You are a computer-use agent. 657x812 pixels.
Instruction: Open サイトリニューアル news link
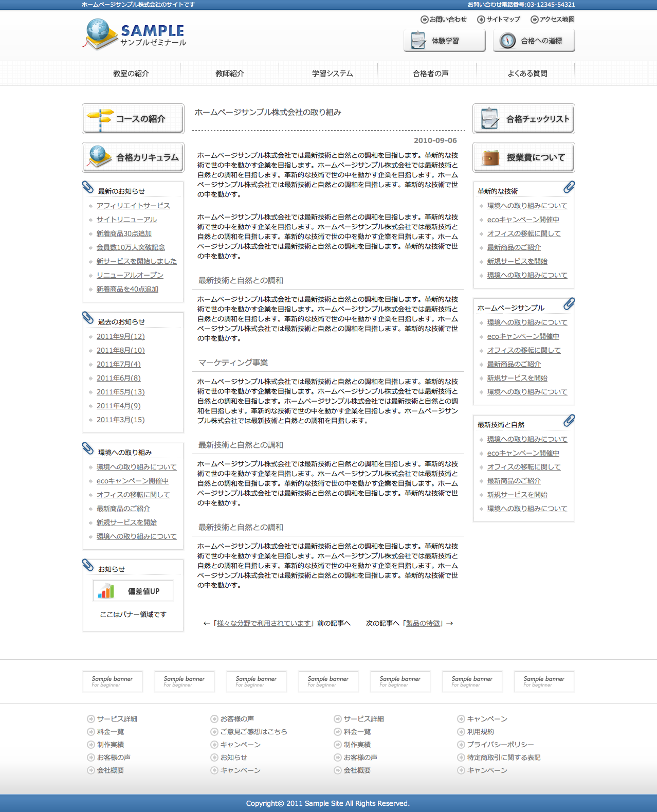click(126, 220)
